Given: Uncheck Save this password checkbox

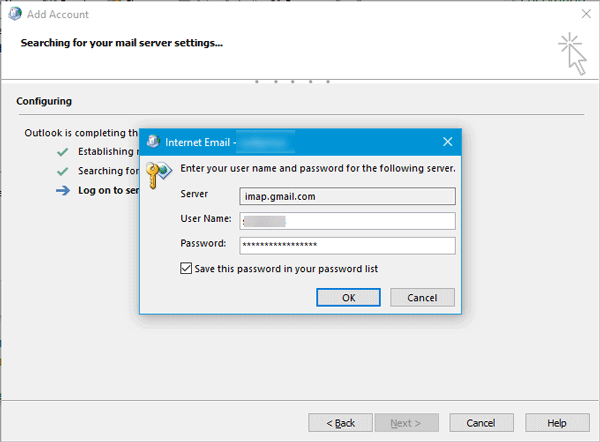Looking at the screenshot, I should coord(186,268).
